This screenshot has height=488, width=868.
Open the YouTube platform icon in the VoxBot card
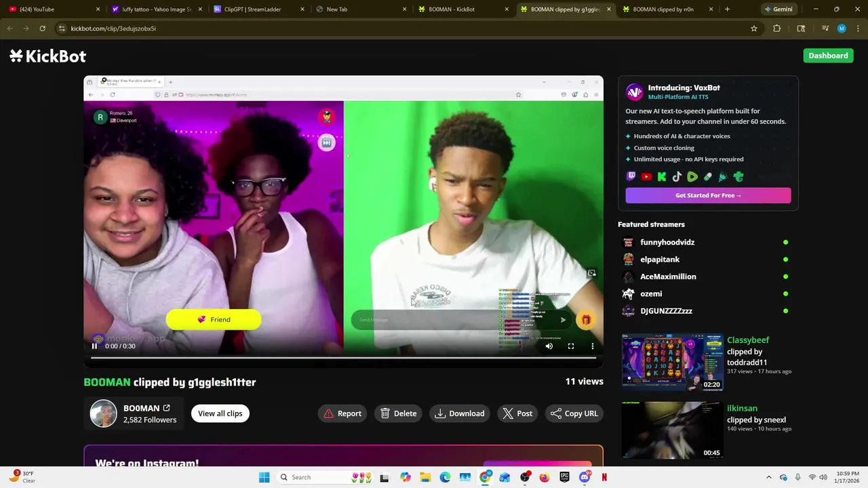[646, 177]
